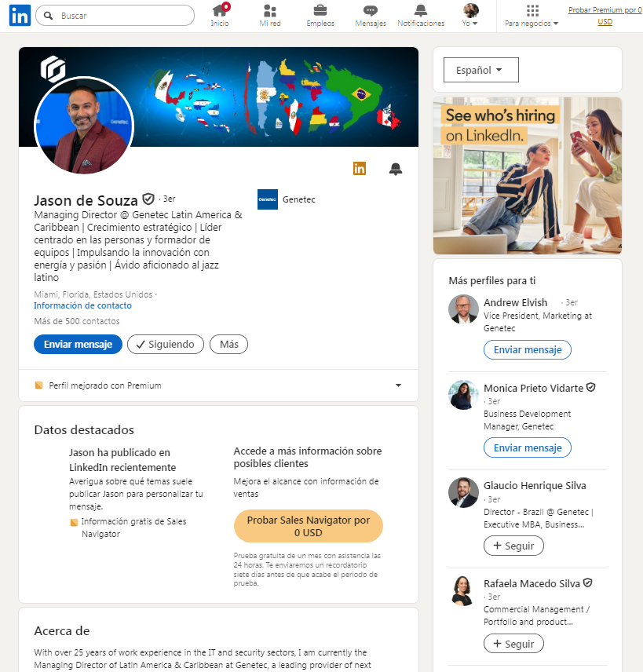Open the Mensajes chat bubble icon
643x672 pixels.
point(371,10)
